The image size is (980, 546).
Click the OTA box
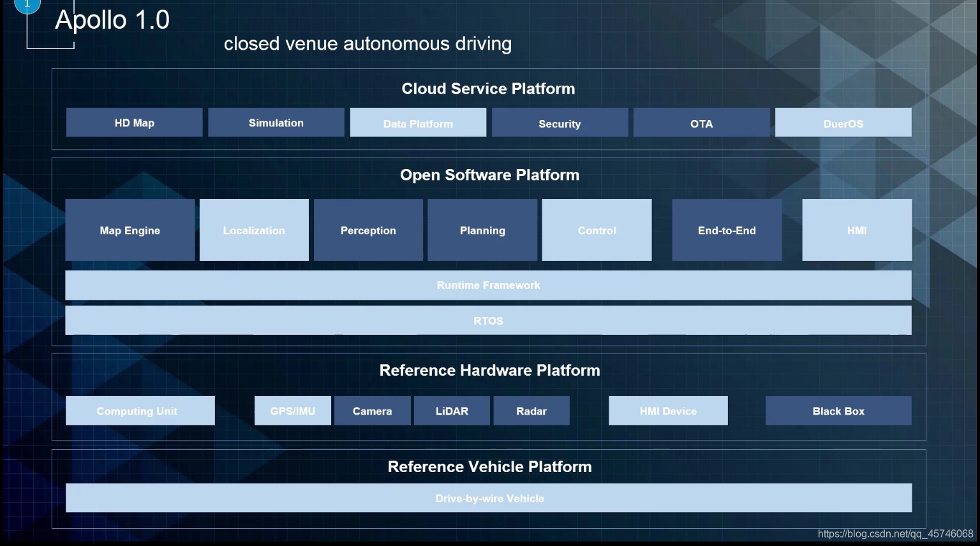pyautogui.click(x=701, y=122)
